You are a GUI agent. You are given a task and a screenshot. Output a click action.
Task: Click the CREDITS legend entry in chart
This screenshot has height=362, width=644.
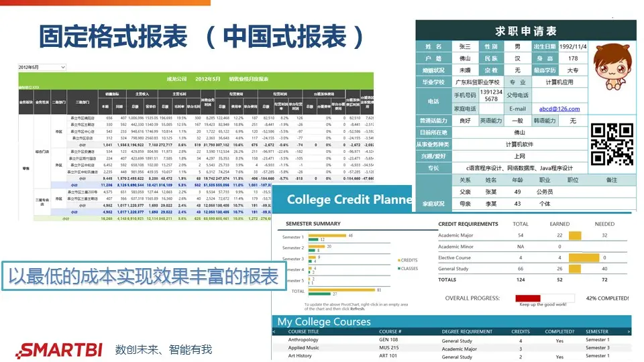(407, 260)
